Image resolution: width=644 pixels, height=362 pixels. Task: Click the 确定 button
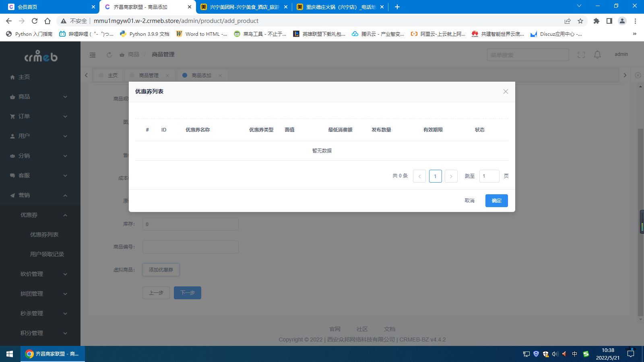(x=496, y=201)
